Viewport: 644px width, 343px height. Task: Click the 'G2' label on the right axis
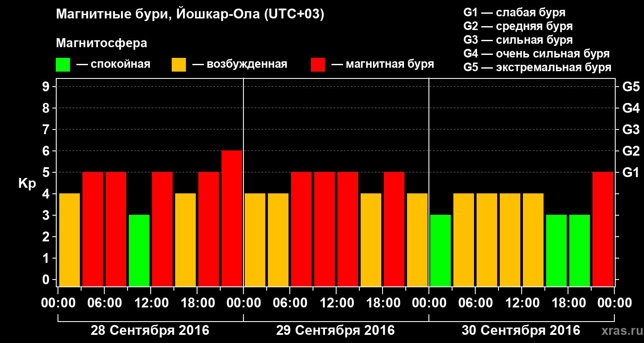[x=631, y=151]
